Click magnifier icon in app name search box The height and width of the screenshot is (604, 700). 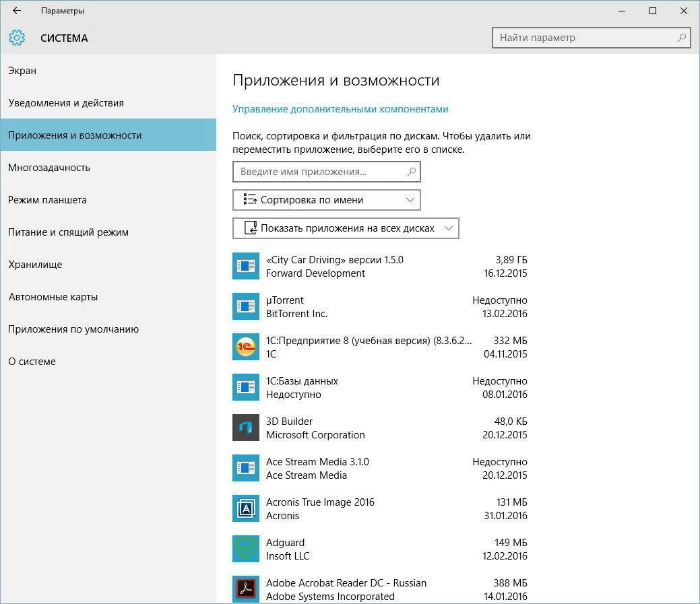pyautogui.click(x=412, y=172)
